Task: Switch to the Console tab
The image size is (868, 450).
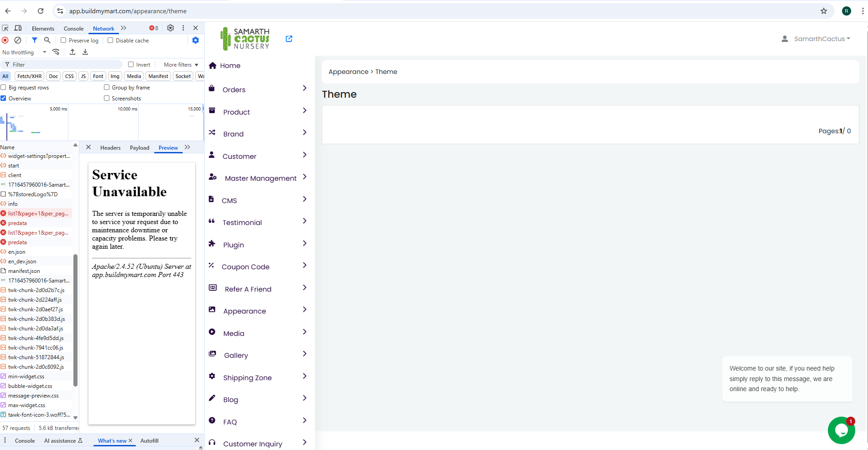Action: tap(73, 28)
